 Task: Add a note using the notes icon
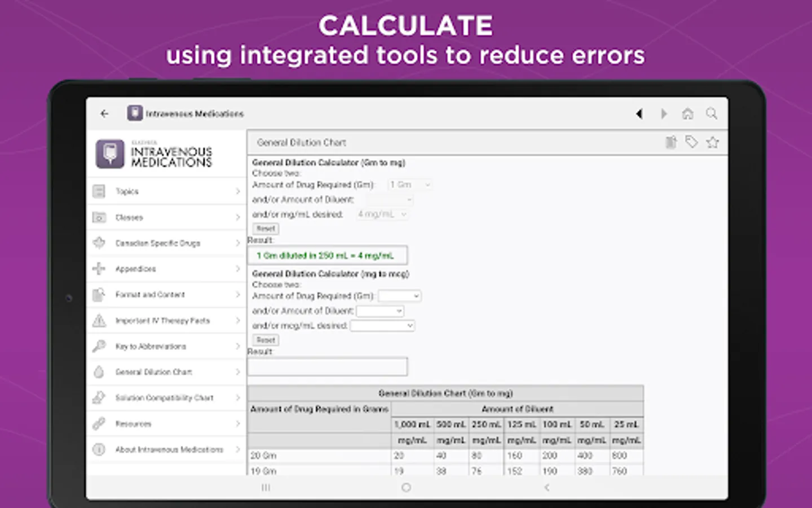[x=670, y=142]
